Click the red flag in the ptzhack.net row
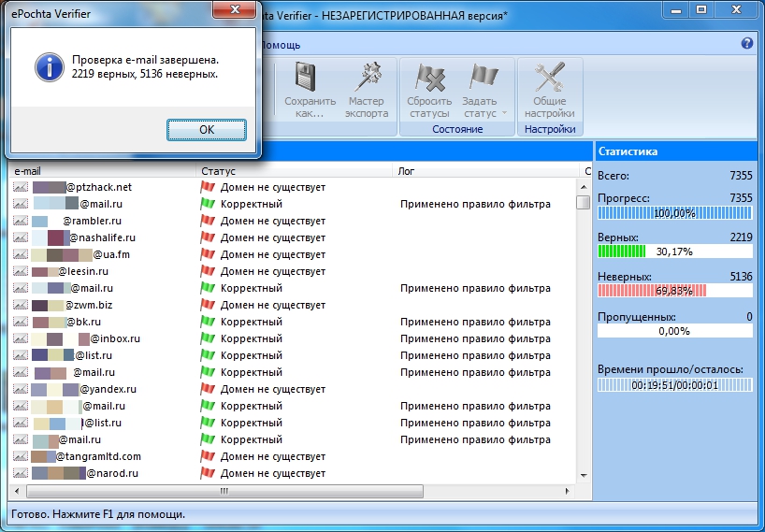The height and width of the screenshot is (532, 765). click(x=208, y=187)
